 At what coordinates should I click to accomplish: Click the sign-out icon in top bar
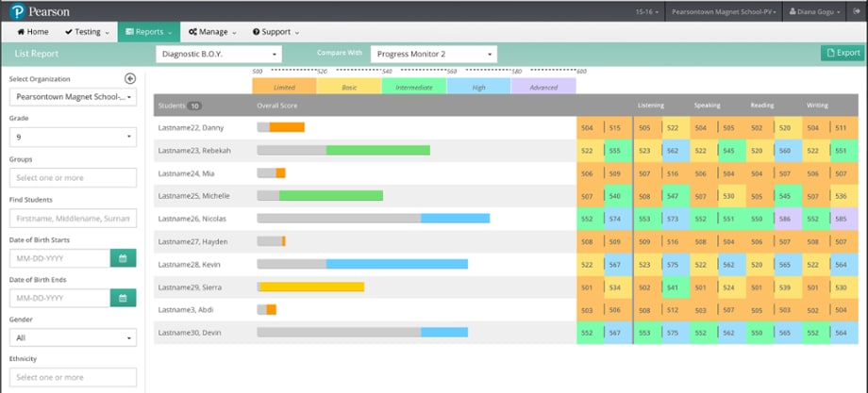[x=855, y=11]
